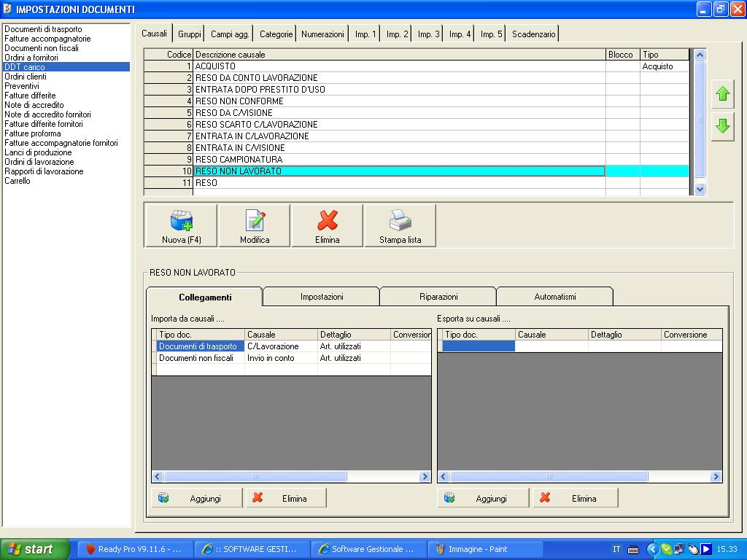Select Fatture proforma in left list
The width and height of the screenshot is (747, 560).
32,133
